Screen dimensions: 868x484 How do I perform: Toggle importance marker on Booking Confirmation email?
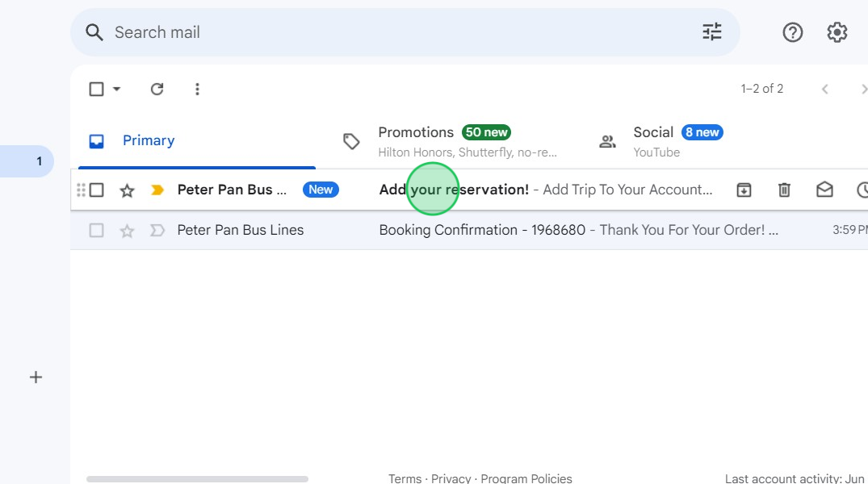coord(157,231)
